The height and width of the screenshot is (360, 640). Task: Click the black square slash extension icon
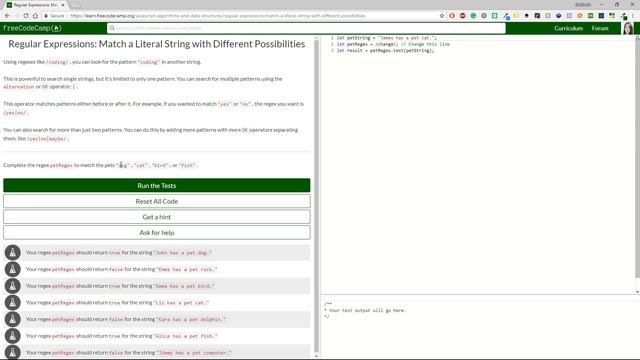pyautogui.click(x=537, y=16)
